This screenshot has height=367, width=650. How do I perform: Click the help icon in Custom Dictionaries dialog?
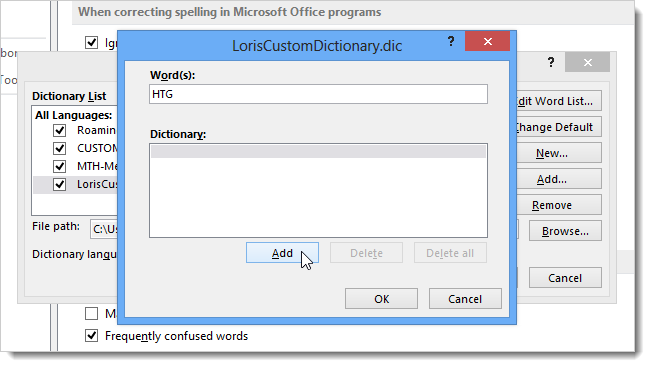point(551,63)
